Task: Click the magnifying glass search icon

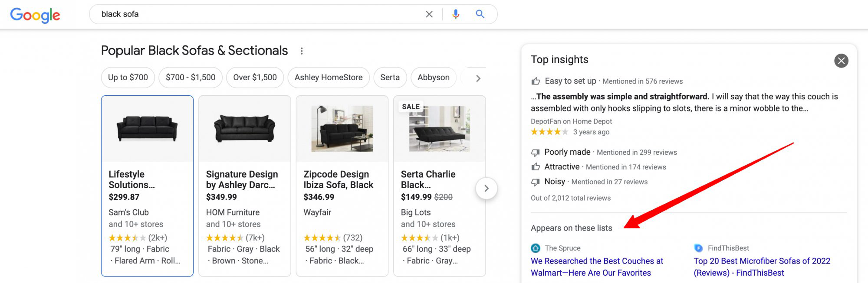Action: pos(480,14)
